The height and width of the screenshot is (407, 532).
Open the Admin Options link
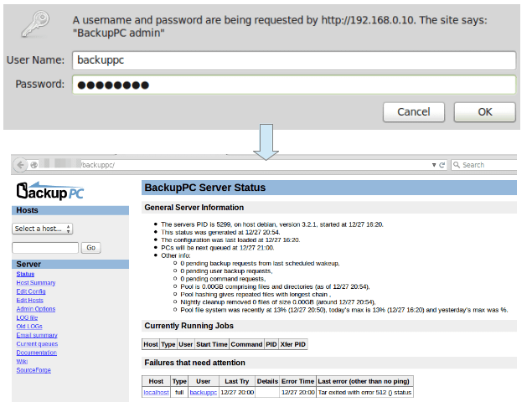pos(36,309)
